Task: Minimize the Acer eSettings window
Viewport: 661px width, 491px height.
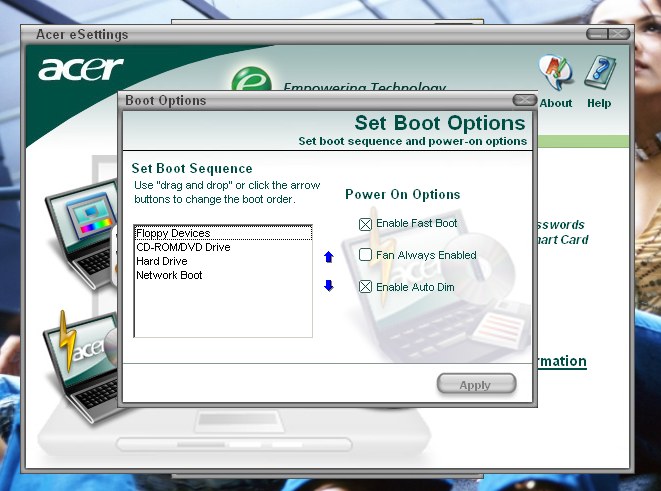Action: (597, 34)
